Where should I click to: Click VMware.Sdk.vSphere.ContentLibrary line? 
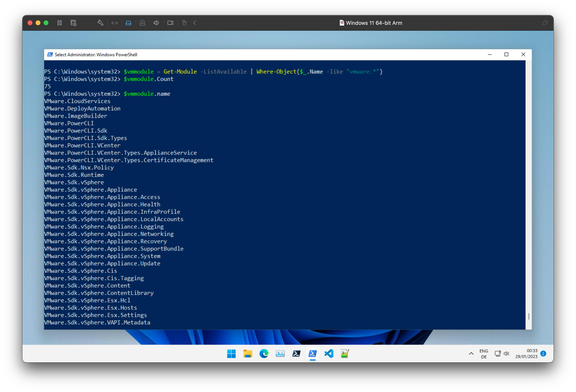[99, 293]
